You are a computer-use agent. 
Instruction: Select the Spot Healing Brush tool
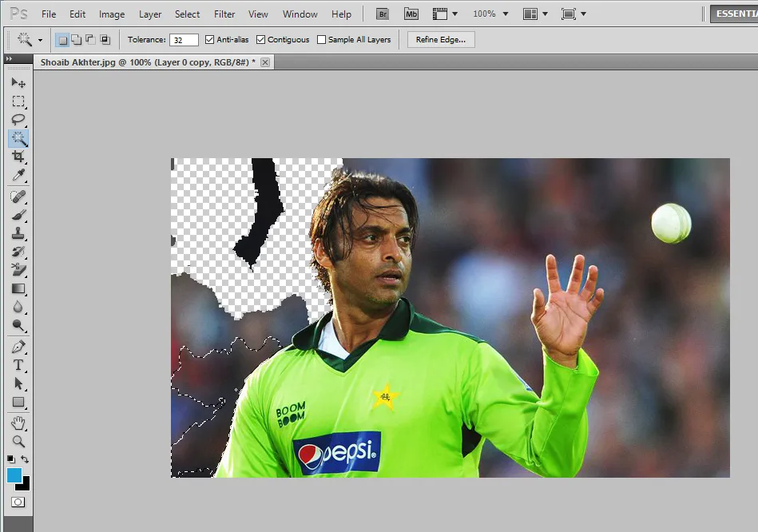click(x=18, y=197)
